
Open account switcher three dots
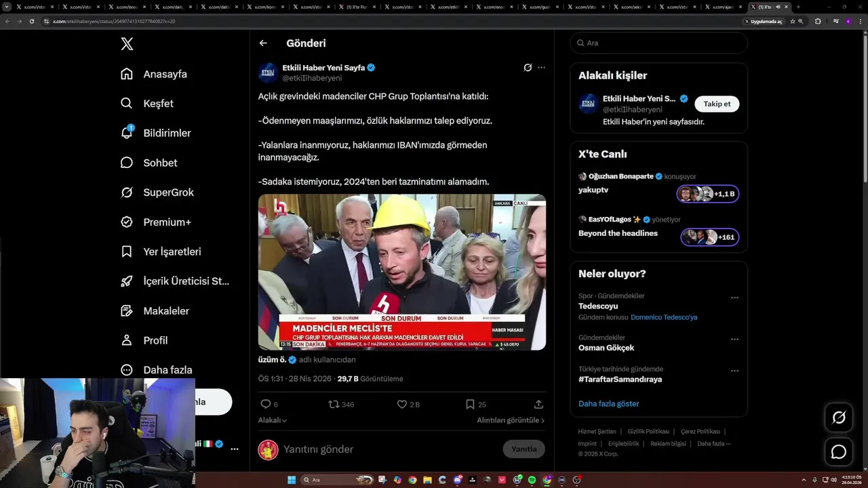[x=235, y=449]
